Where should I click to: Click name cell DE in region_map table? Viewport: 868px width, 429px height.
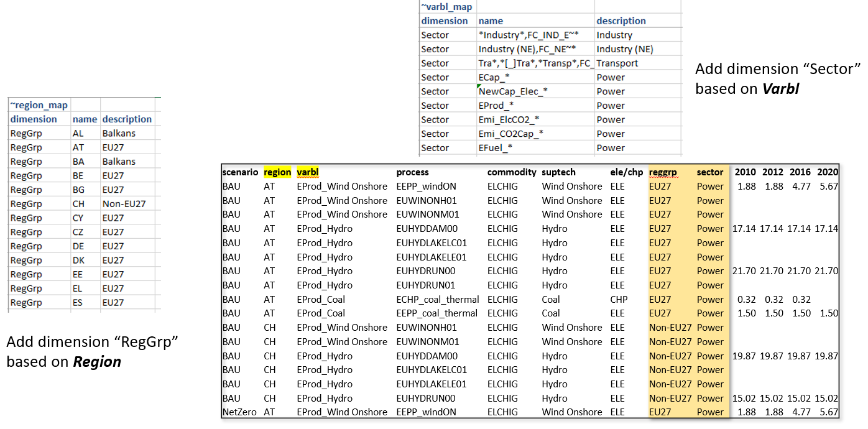85,246
